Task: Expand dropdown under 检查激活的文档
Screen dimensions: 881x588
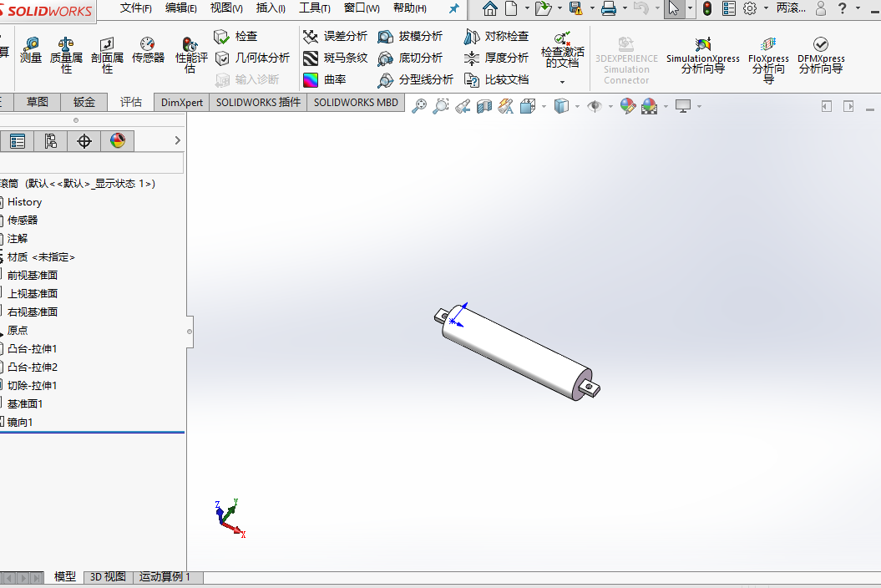Action: (x=563, y=82)
